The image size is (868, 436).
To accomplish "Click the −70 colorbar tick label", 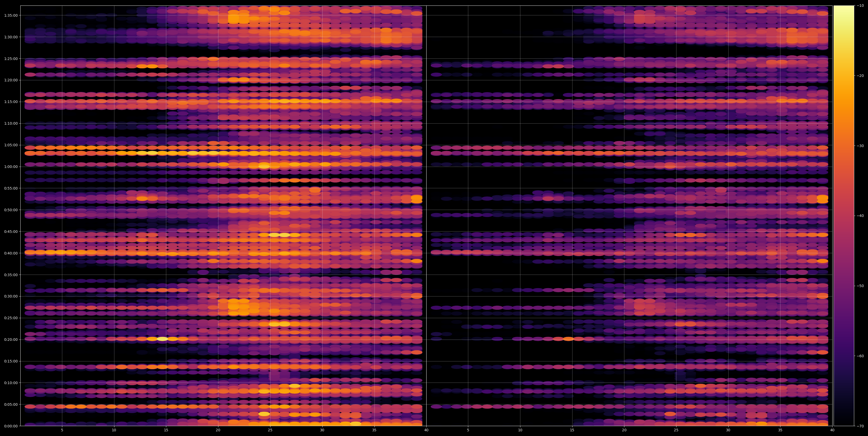I will [860, 426].
